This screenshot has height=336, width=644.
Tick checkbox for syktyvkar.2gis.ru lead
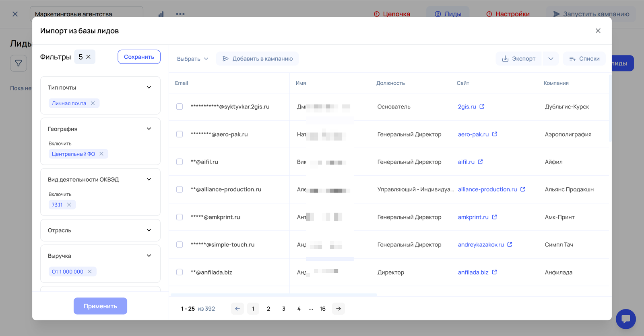click(x=180, y=107)
